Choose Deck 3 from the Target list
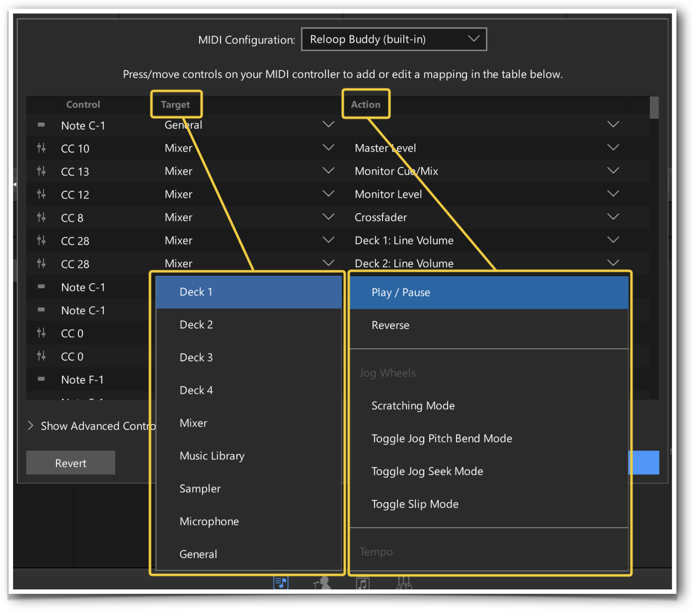695x616 pixels. point(249,358)
